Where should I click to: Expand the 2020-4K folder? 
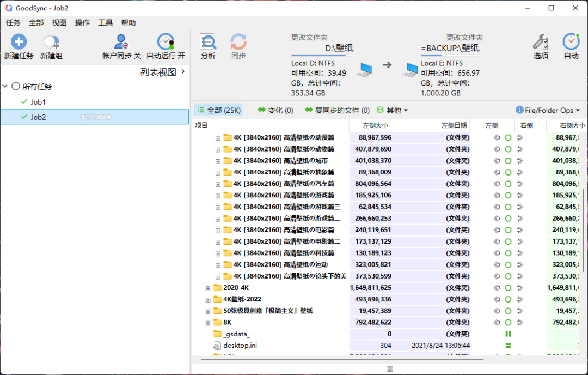click(x=207, y=288)
